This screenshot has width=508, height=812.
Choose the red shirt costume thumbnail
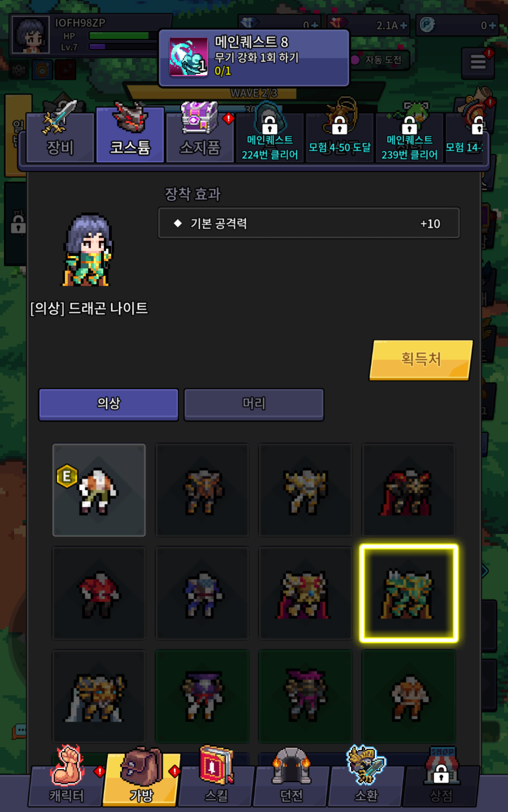tap(99, 593)
